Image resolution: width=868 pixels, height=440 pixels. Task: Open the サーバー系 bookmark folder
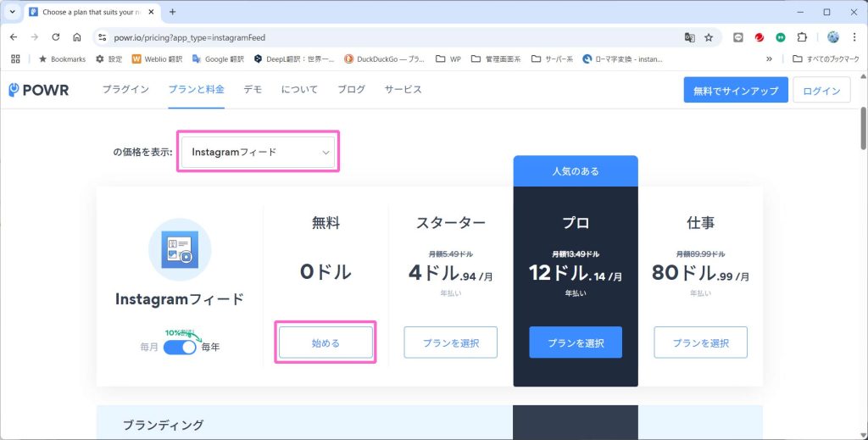pyautogui.click(x=552, y=58)
